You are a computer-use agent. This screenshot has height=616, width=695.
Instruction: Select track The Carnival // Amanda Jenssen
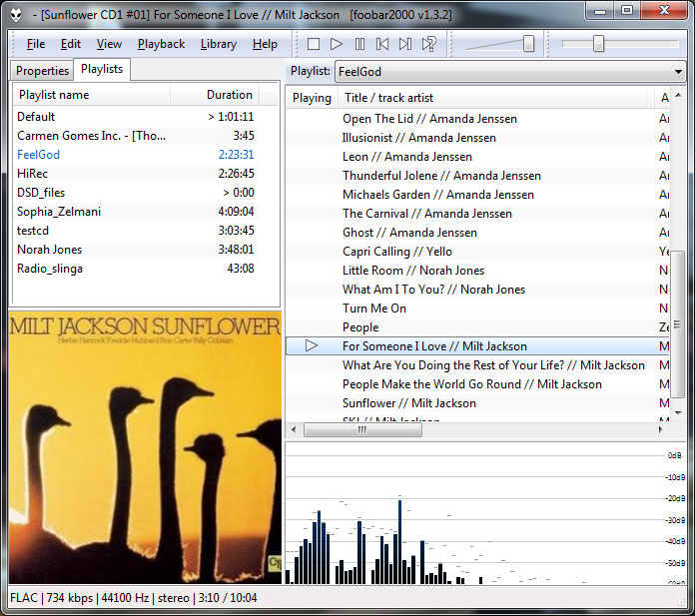pos(477,214)
